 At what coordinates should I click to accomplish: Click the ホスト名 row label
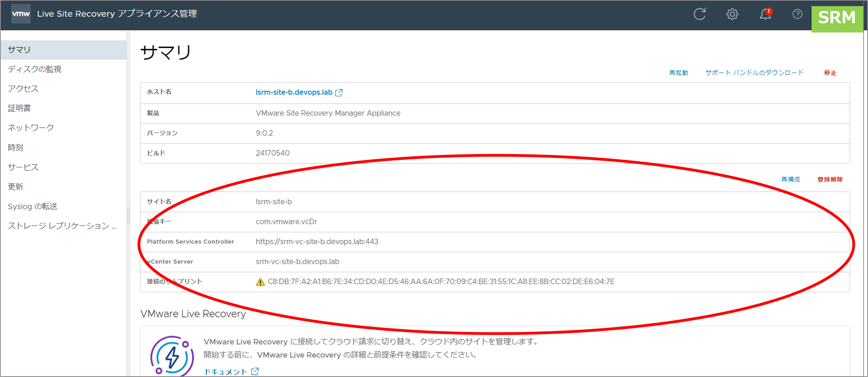point(159,92)
